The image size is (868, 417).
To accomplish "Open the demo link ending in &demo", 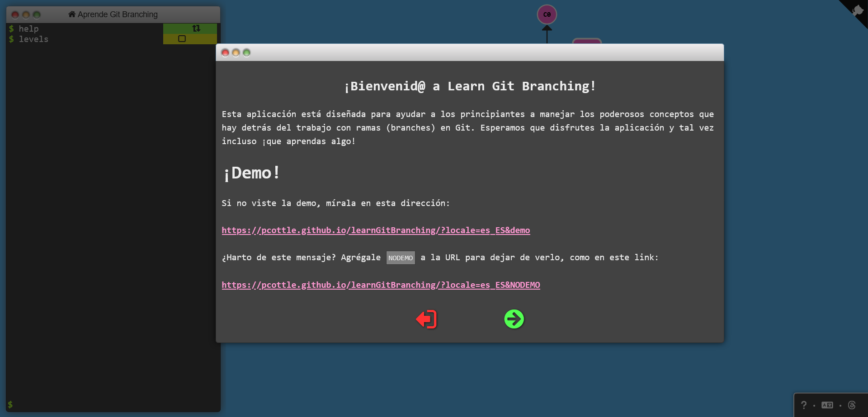I will (376, 230).
